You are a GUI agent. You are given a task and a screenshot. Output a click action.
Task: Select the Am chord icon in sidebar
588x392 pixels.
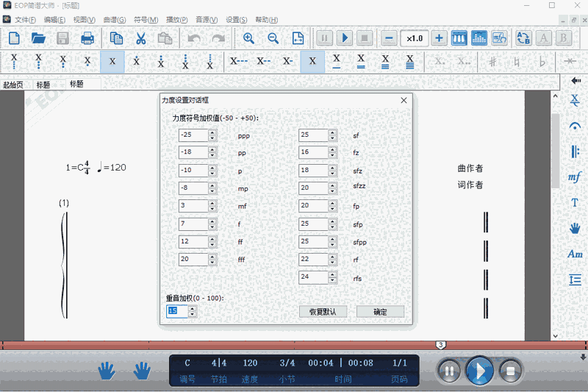point(575,254)
